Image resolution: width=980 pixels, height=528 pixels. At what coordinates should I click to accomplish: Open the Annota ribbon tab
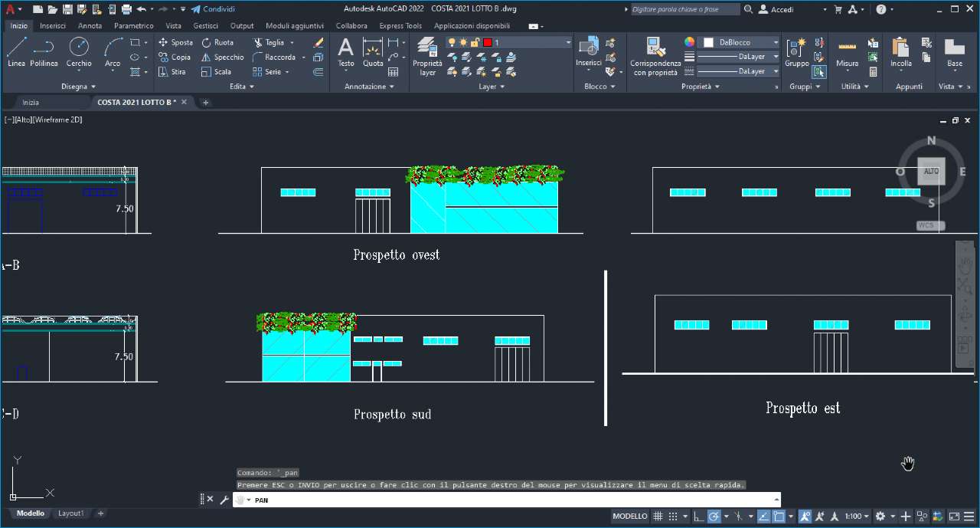(x=90, y=25)
